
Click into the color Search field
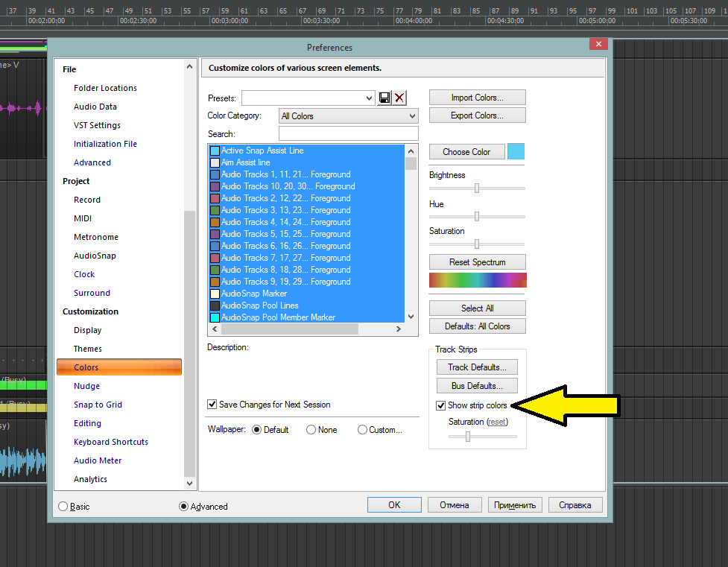coord(348,133)
